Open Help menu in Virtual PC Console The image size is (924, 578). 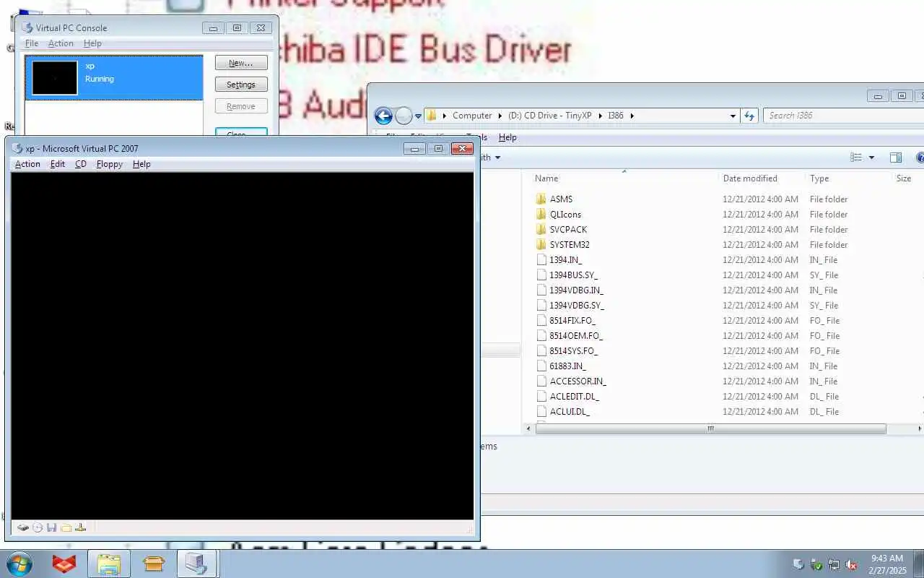point(93,43)
